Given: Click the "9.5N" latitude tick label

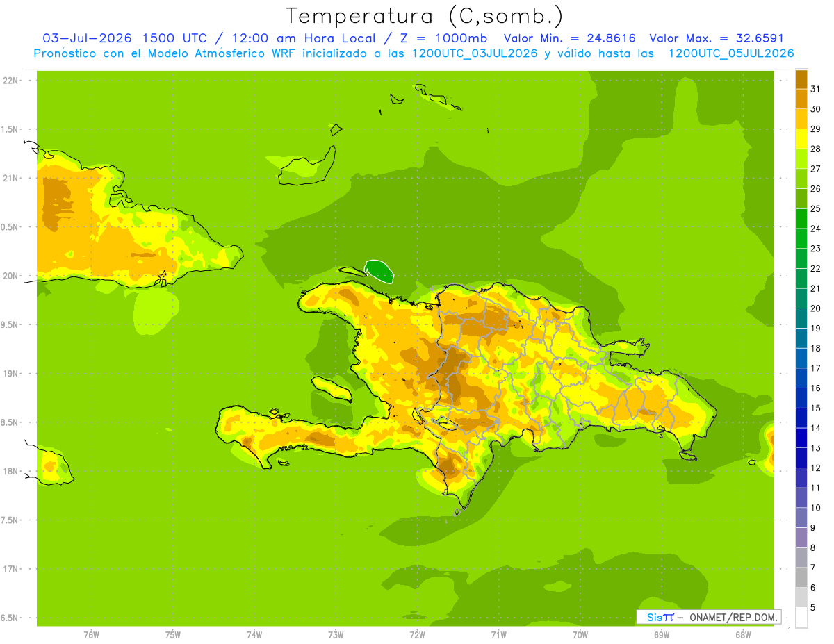Looking at the screenshot, I should click(10, 324).
